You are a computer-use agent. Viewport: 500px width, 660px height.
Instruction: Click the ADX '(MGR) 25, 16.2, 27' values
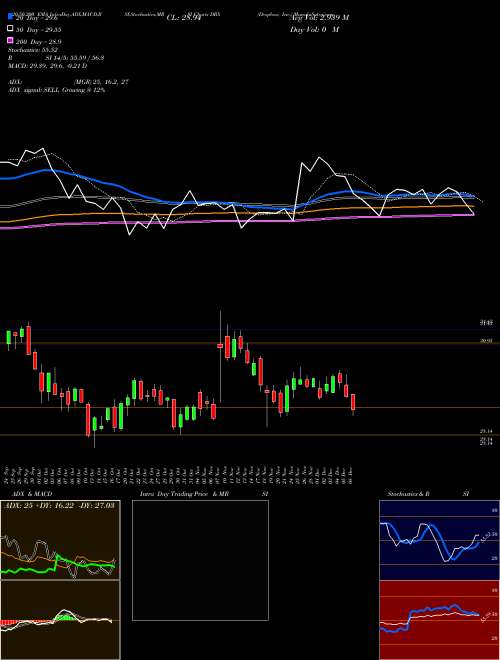pyautogui.click(x=101, y=82)
